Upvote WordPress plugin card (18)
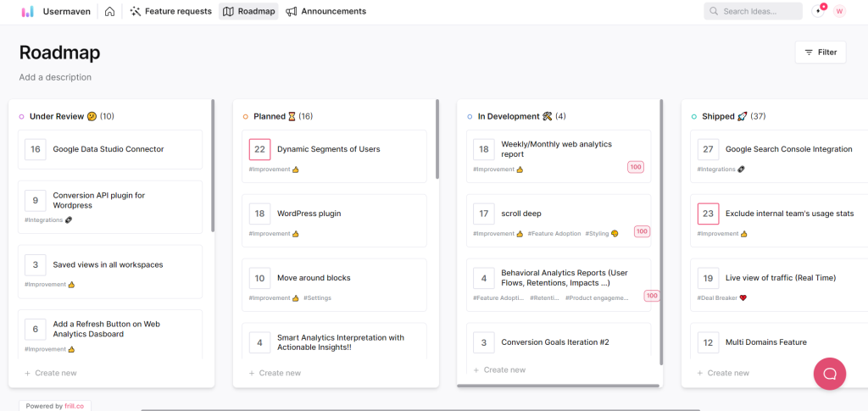This screenshot has height=411, width=868. click(x=259, y=214)
